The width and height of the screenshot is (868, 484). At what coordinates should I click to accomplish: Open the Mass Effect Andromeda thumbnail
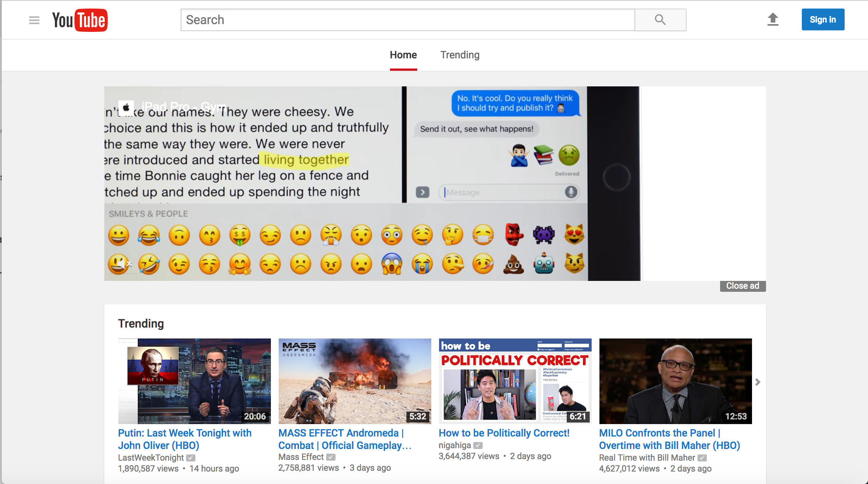tap(355, 381)
